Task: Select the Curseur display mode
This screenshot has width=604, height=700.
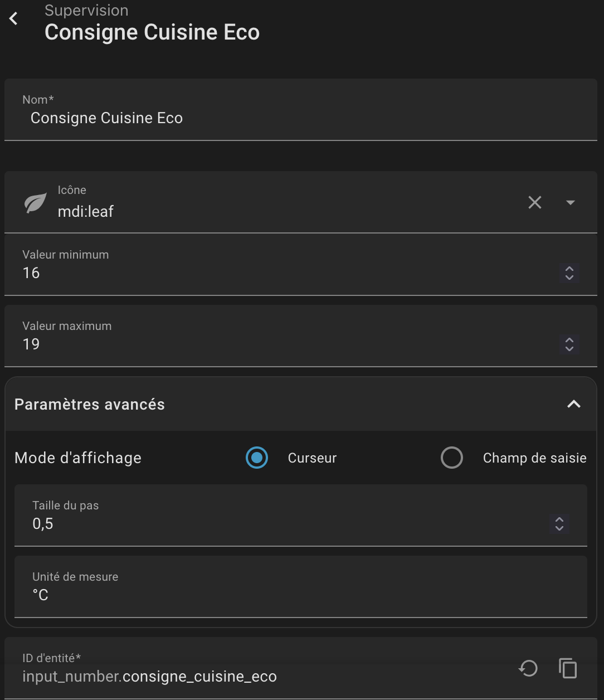Action: pyautogui.click(x=257, y=458)
